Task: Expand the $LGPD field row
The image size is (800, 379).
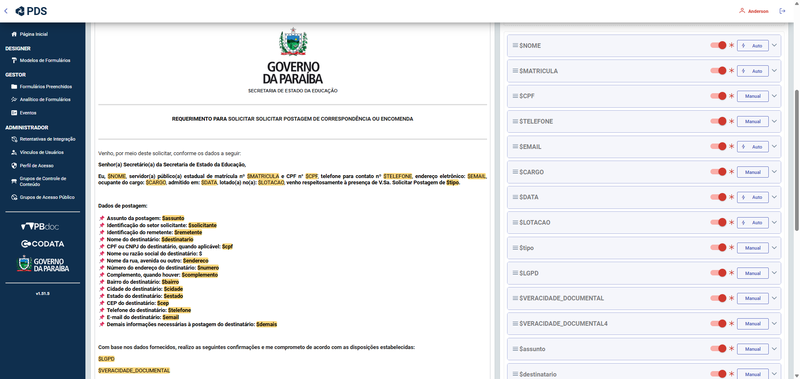Action: click(774, 273)
